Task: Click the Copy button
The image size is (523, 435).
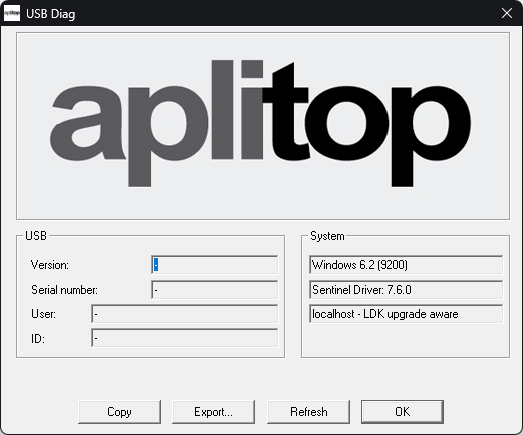Action: click(119, 412)
